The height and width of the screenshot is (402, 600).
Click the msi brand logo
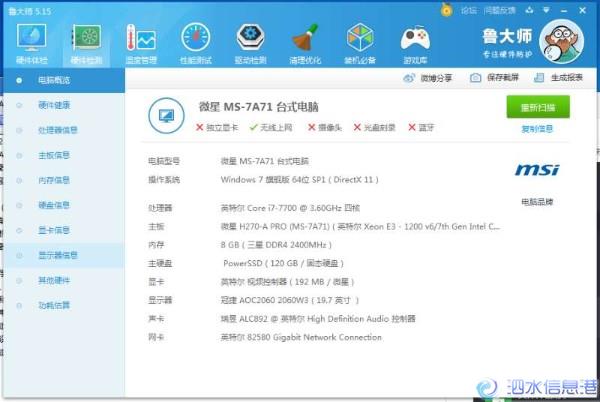click(x=537, y=169)
